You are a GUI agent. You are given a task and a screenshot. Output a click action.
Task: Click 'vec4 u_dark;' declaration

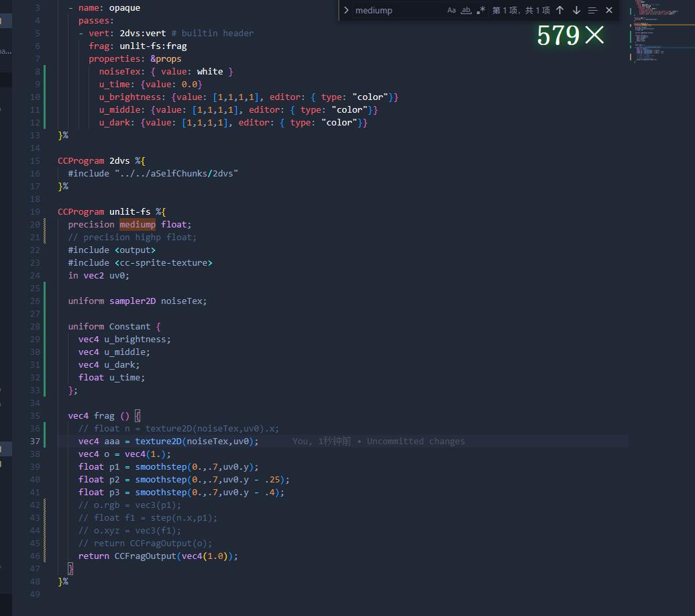(109, 365)
